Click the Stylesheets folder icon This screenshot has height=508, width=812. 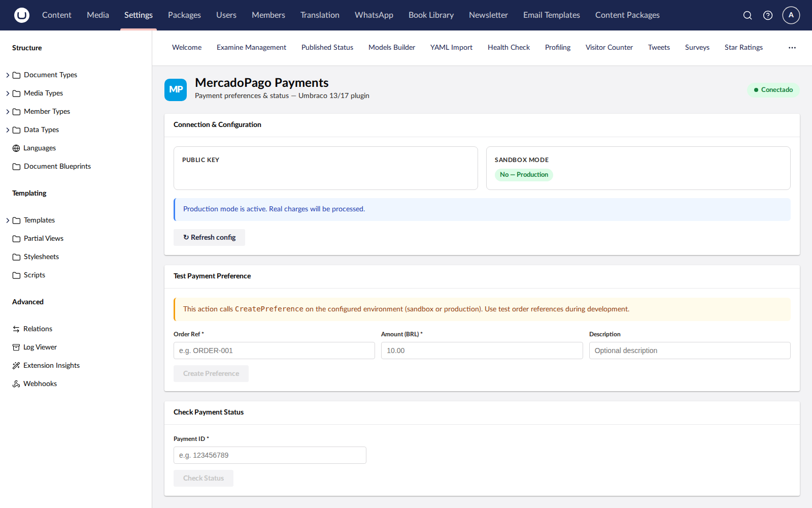pyautogui.click(x=16, y=257)
